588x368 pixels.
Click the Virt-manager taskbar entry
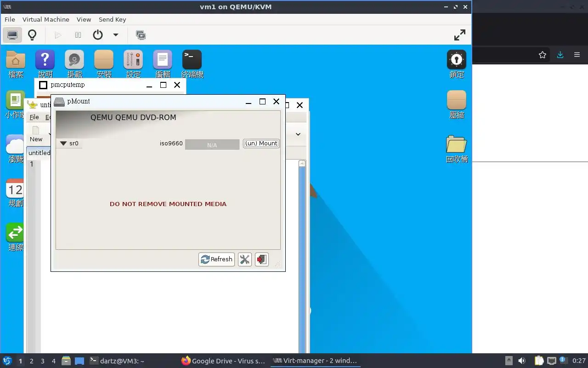click(x=315, y=361)
